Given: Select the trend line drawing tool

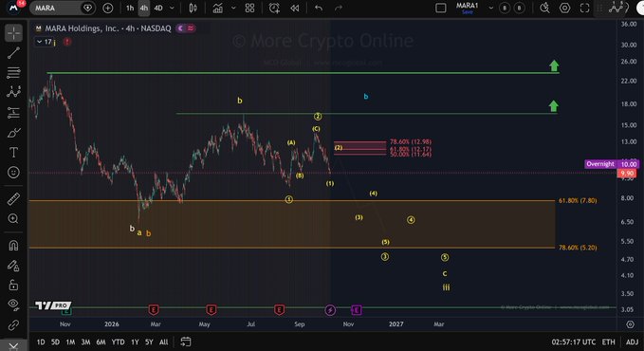Looking at the screenshot, I should coord(13,53).
